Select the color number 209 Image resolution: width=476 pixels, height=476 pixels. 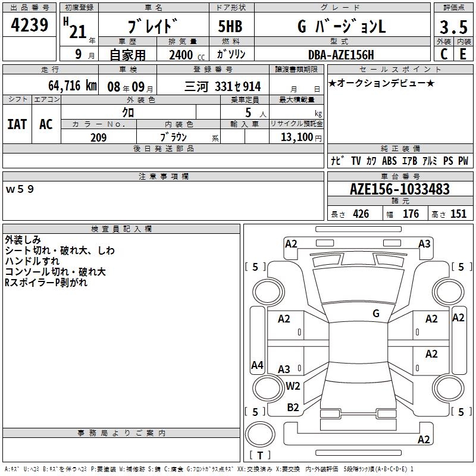[98, 137]
